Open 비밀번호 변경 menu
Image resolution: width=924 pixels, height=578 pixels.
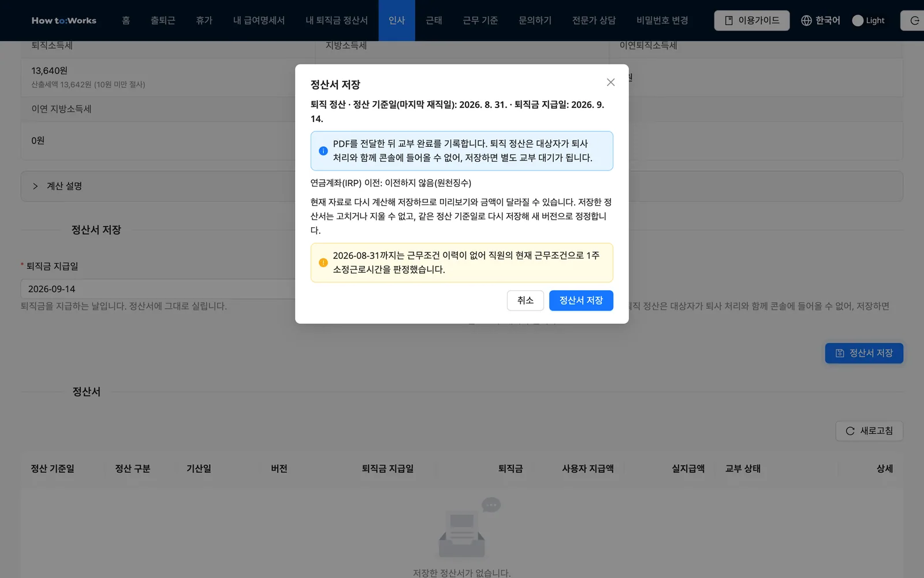(662, 20)
